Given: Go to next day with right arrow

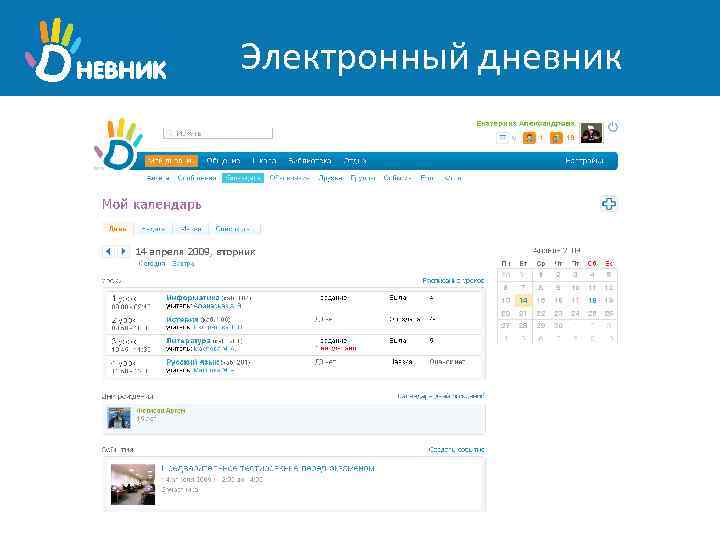Looking at the screenshot, I should 123,252.
